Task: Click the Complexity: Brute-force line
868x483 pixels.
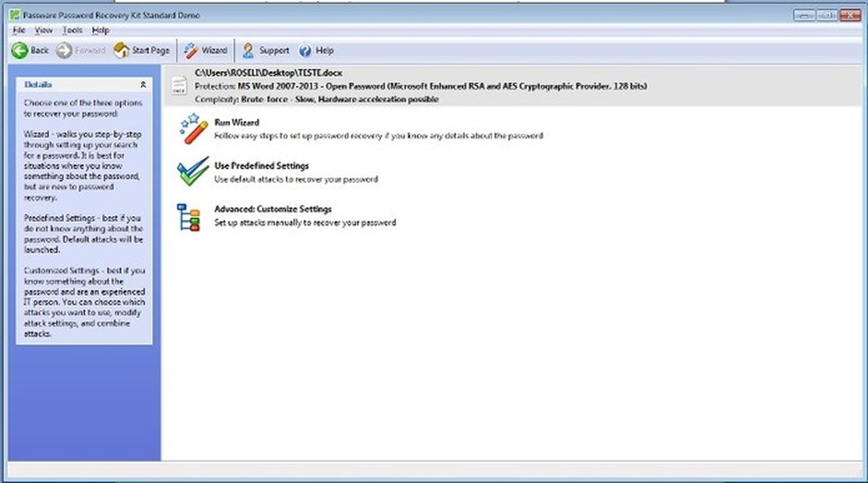Action: (x=317, y=99)
